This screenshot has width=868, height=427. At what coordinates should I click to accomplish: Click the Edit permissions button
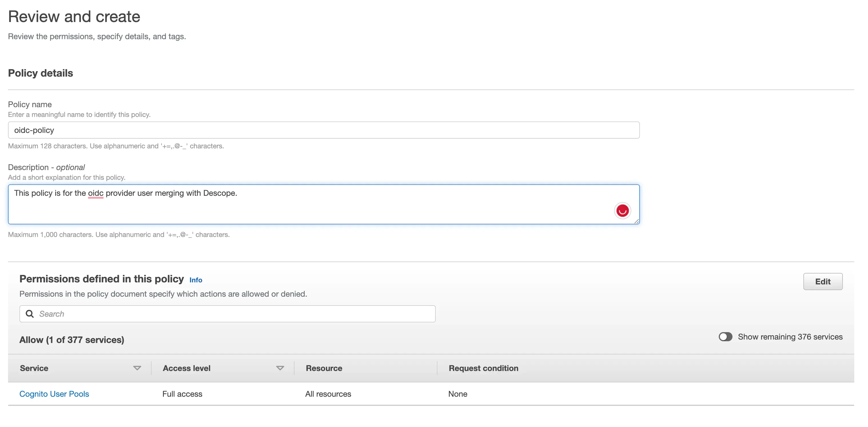[823, 282]
